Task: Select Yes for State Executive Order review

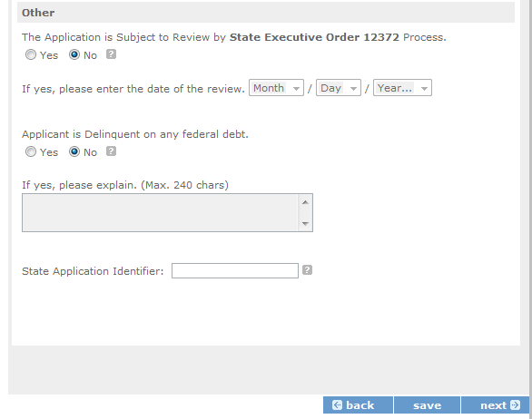Action: (31, 54)
